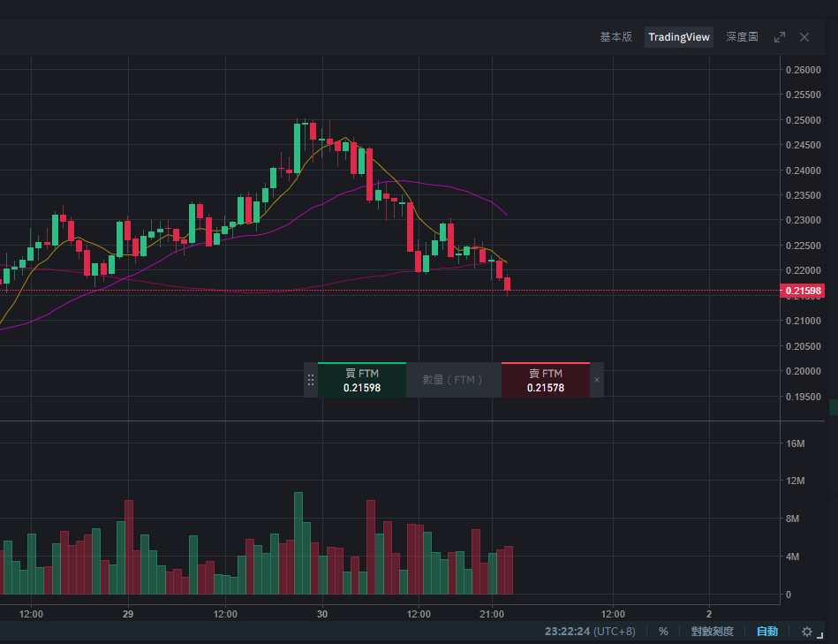Expand the chart to fullscreen
The image size is (838, 644).
point(780,37)
